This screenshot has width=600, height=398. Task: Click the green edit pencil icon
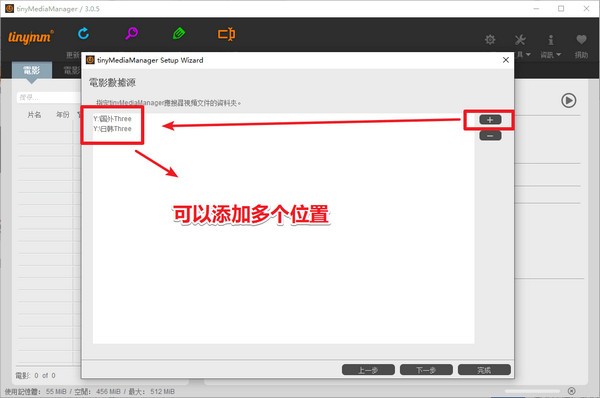179,34
